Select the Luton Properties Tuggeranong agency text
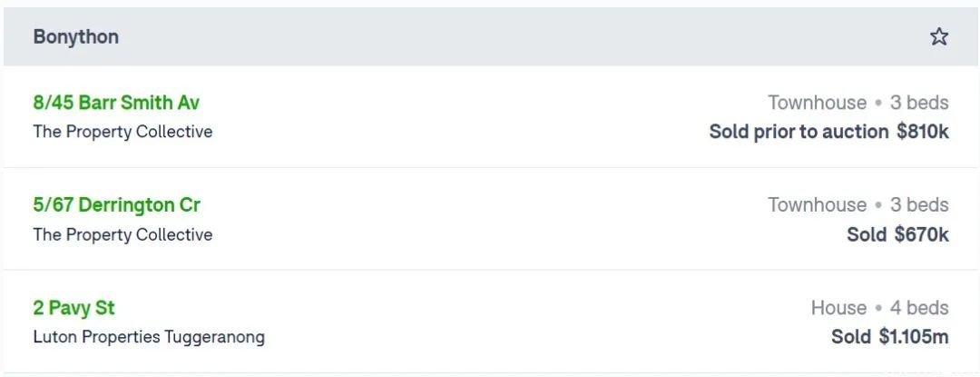The image size is (980, 377). 149,338
